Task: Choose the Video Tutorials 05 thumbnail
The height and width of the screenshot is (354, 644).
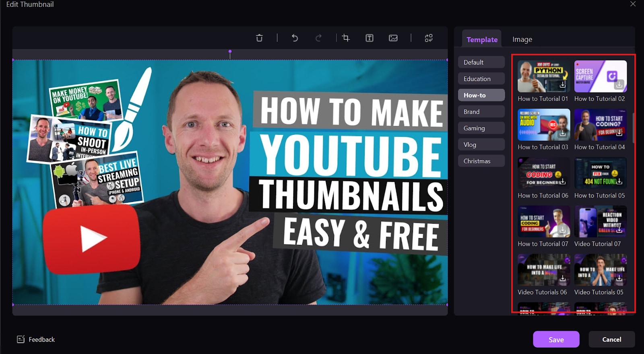Action: [x=601, y=270]
